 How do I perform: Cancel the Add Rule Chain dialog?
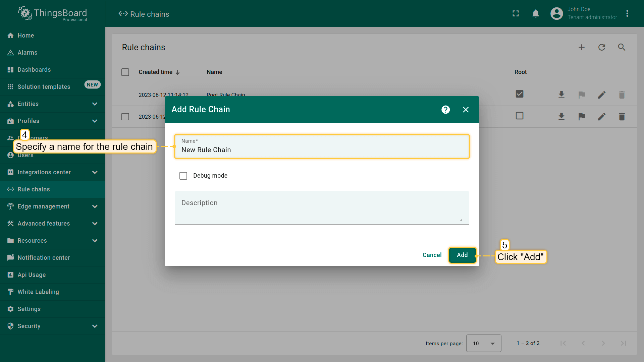(x=432, y=255)
